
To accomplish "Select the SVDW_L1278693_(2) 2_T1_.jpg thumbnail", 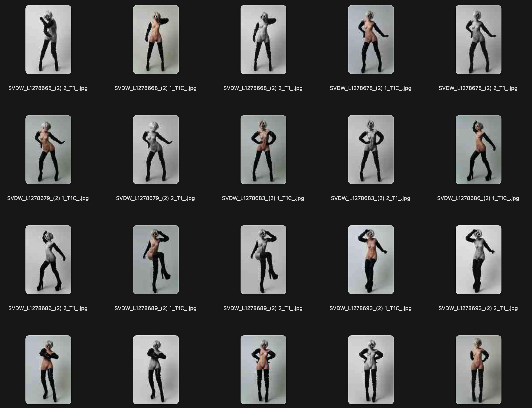I will tap(478, 259).
